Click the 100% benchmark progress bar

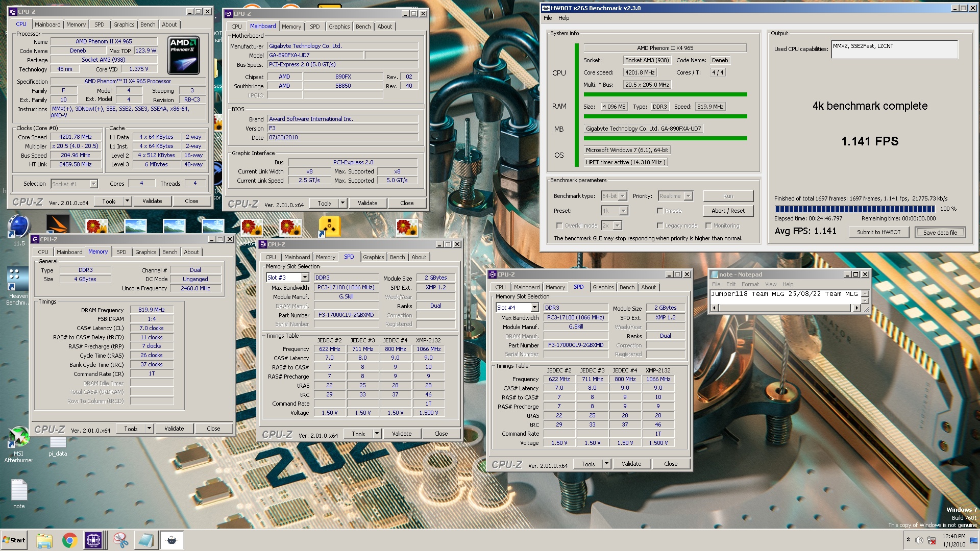point(854,209)
